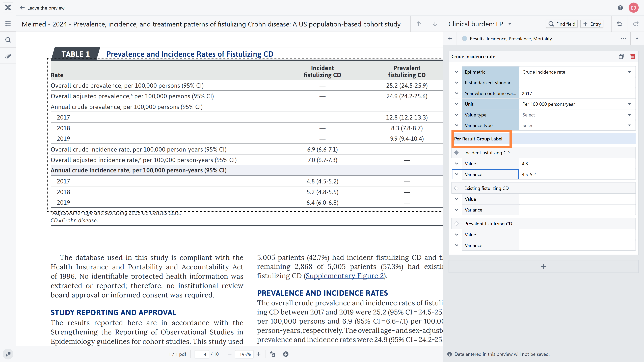The height and width of the screenshot is (362, 644).
Task: Download the PDF with download icon
Action: 286,354
